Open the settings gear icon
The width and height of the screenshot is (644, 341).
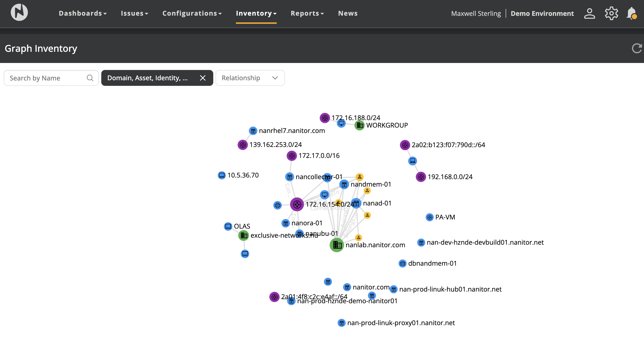(611, 13)
